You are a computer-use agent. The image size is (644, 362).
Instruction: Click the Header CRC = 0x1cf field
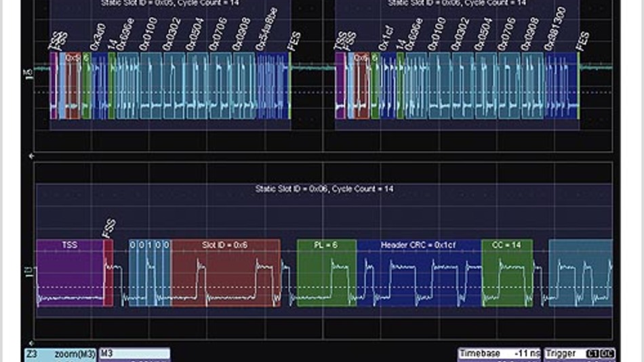tap(419, 273)
